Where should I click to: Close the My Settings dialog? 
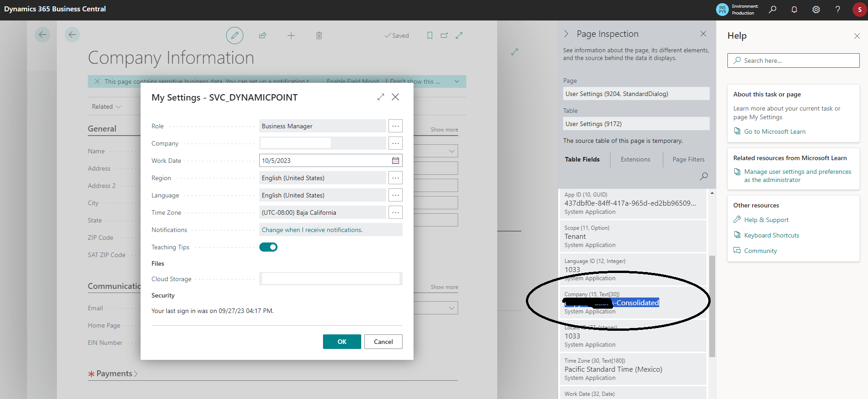pos(395,97)
